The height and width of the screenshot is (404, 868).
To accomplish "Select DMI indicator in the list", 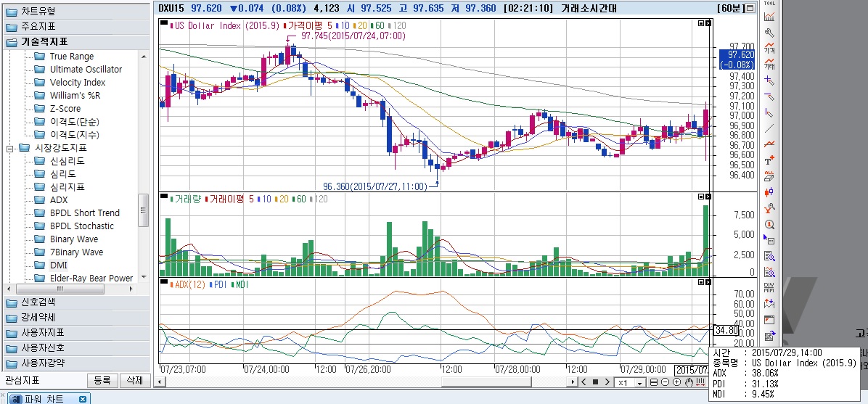I will (x=58, y=265).
